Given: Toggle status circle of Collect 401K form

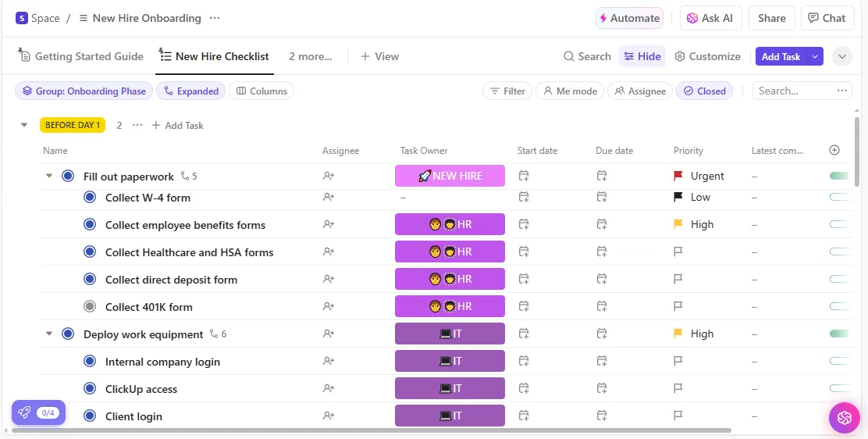Looking at the screenshot, I should pos(90,306).
